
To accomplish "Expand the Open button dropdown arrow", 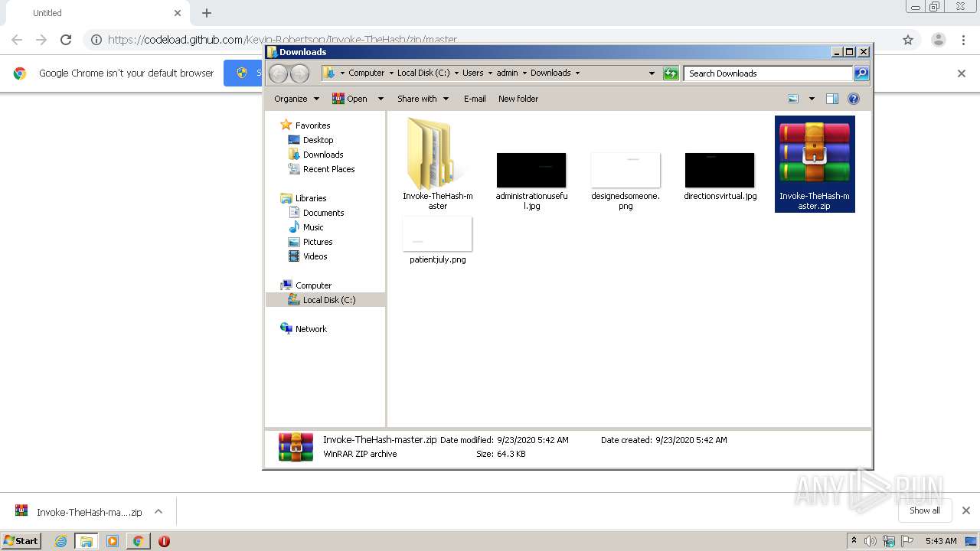I will 380,99.
